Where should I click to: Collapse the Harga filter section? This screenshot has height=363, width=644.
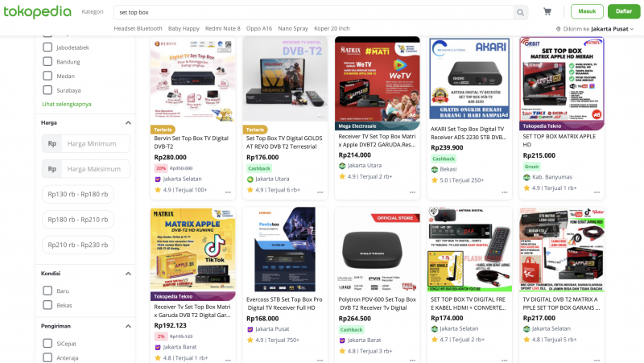tap(128, 123)
